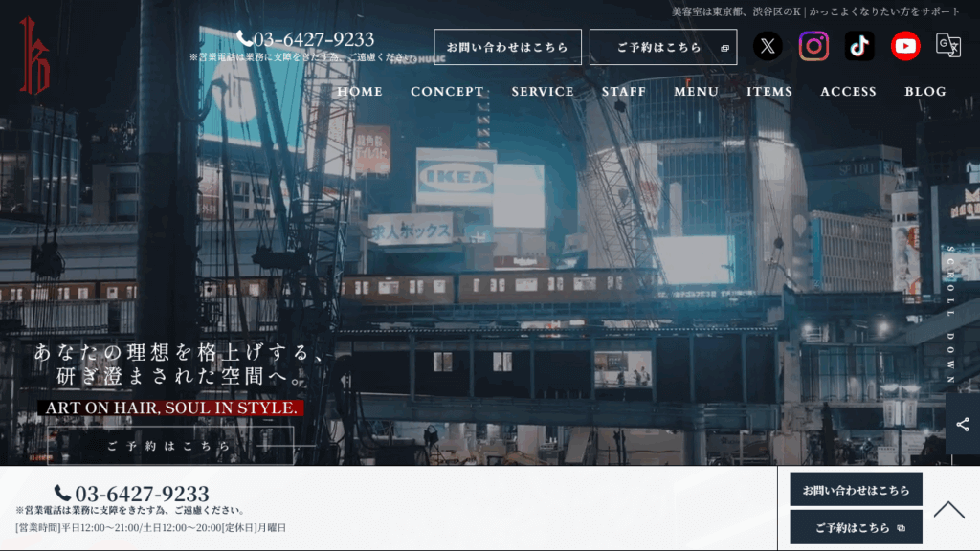Open the X (Twitter) social icon
This screenshot has height=551, width=980.
point(767,46)
